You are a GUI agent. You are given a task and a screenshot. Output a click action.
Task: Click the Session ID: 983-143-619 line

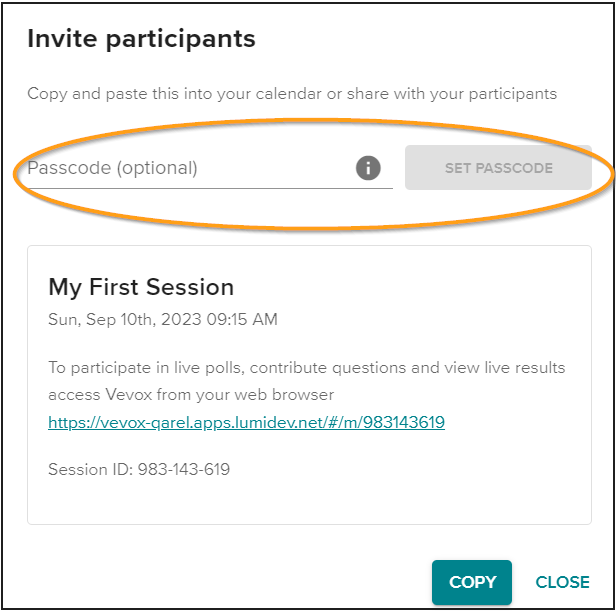(x=139, y=469)
